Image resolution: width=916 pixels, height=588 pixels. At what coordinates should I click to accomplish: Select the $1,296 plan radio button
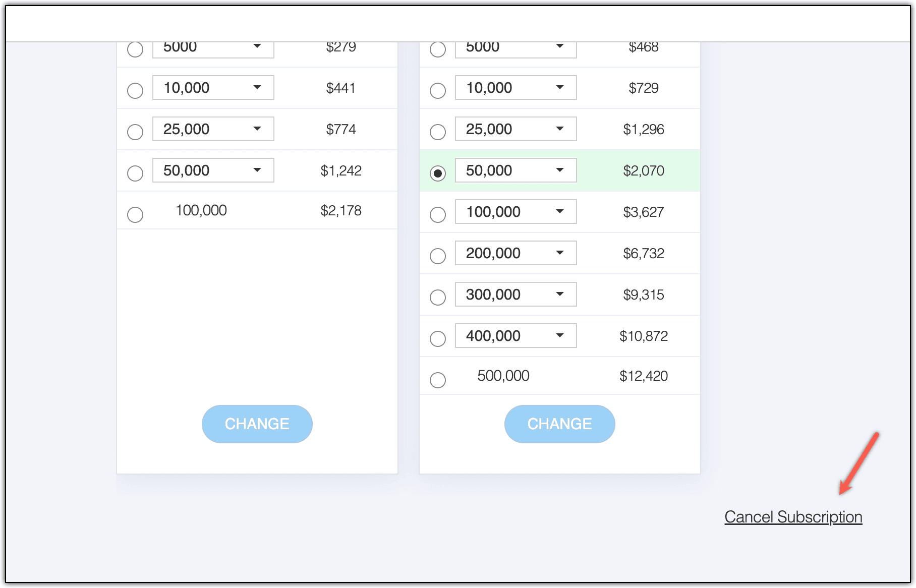pyautogui.click(x=438, y=132)
